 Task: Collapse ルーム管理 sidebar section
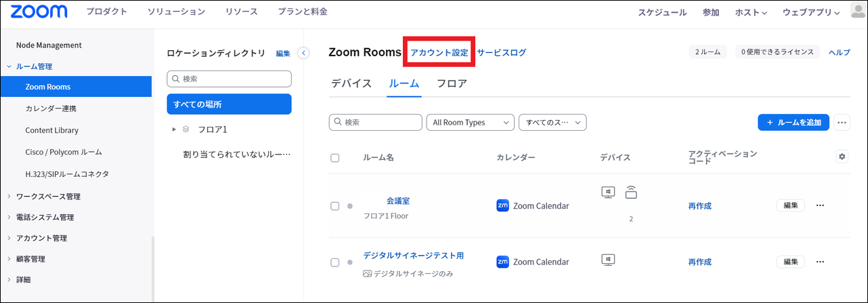(9, 66)
